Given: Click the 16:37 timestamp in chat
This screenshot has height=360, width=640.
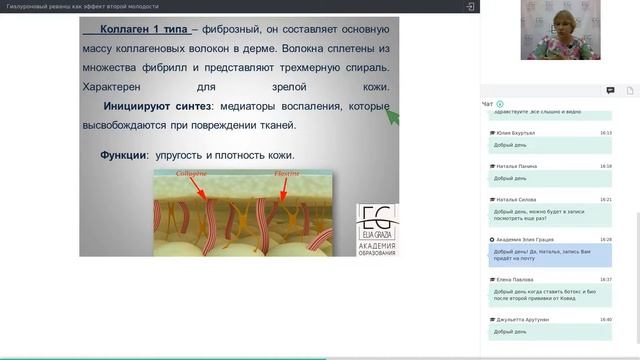Looking at the screenshot, I should [x=606, y=280].
